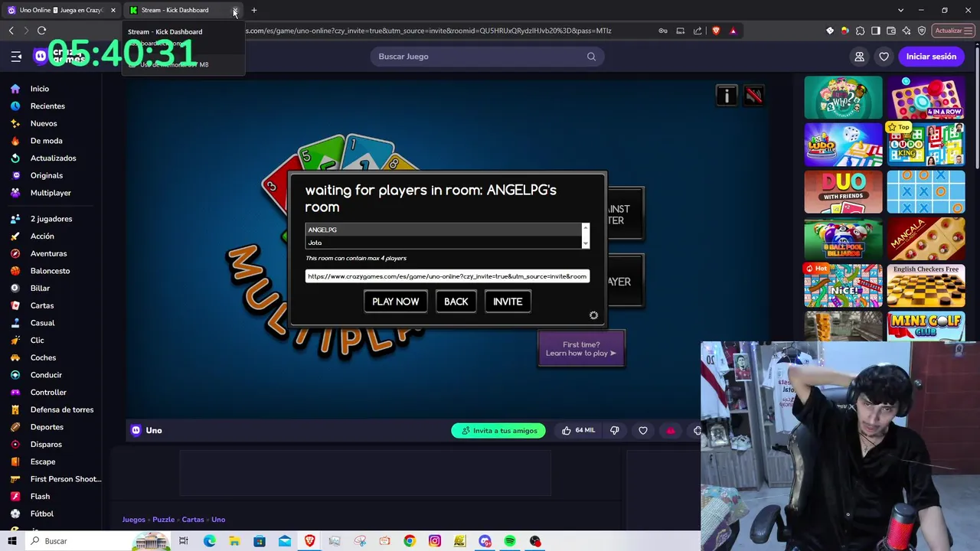The width and height of the screenshot is (980, 551).
Task: Open Spotify from the taskbar
Action: coord(510,541)
